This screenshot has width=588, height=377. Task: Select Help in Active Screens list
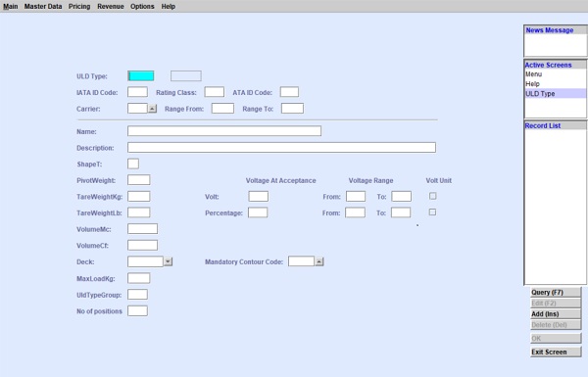coord(555,84)
